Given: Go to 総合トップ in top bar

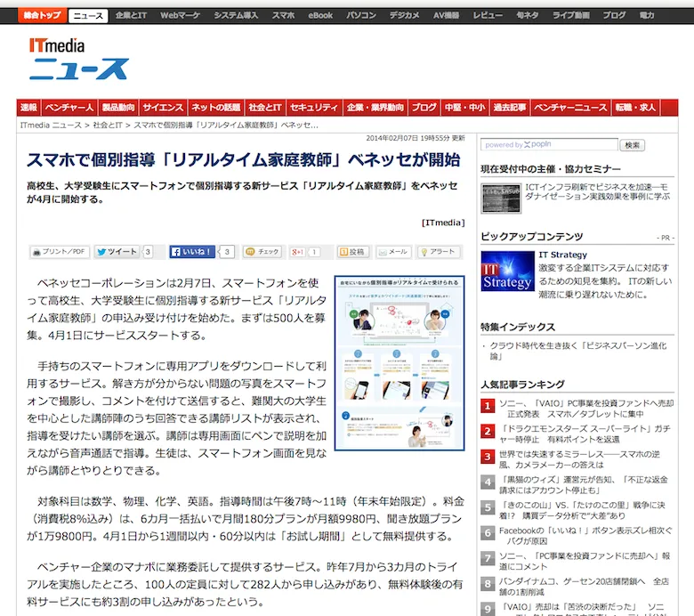Looking at the screenshot, I should (x=42, y=15).
